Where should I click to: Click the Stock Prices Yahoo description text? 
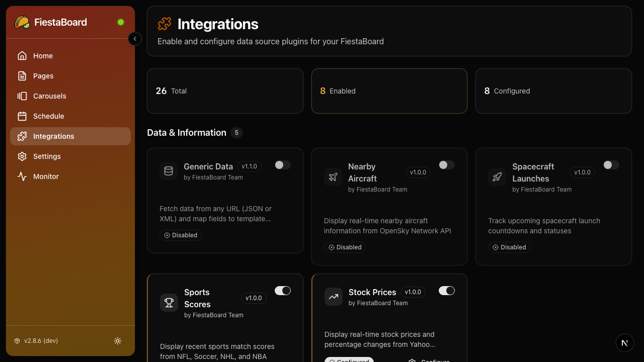[380, 339]
